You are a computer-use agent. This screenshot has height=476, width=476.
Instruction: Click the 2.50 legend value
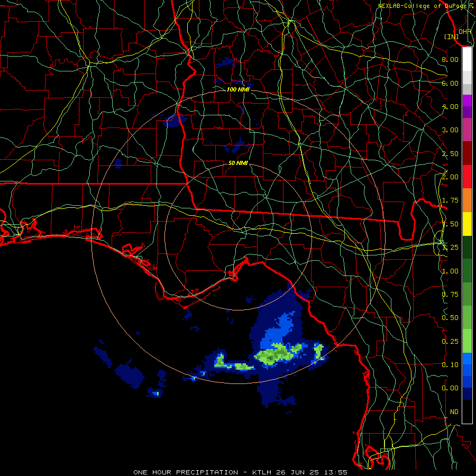tap(450, 153)
